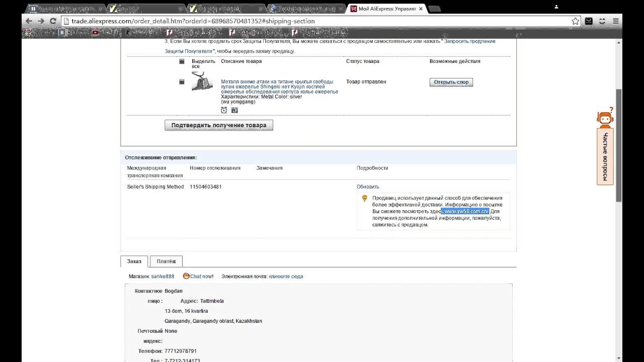Image resolution: width=644 pixels, height=362 pixels.
Task: Click the Статус товара column header
Action: [x=363, y=61]
